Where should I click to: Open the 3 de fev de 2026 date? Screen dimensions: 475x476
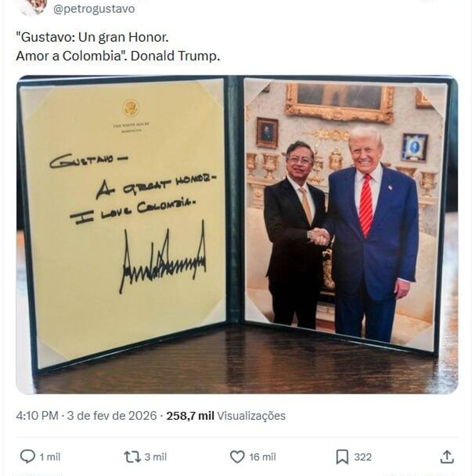(112, 416)
